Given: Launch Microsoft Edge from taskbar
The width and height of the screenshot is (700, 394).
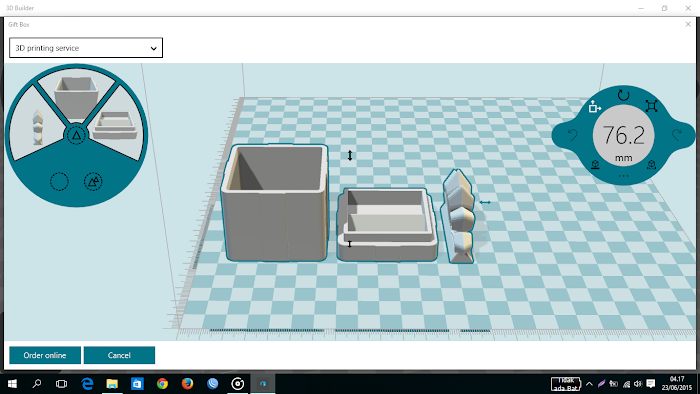Looking at the screenshot, I should tap(87, 383).
